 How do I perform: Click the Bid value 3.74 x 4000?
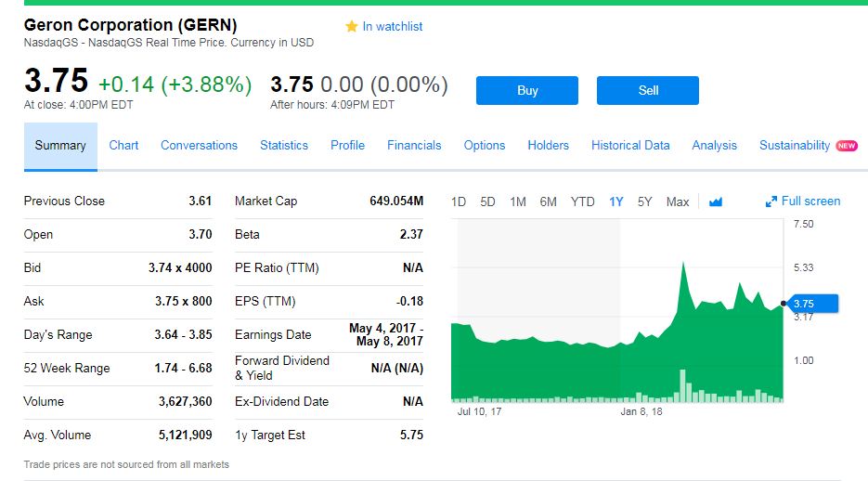point(180,268)
